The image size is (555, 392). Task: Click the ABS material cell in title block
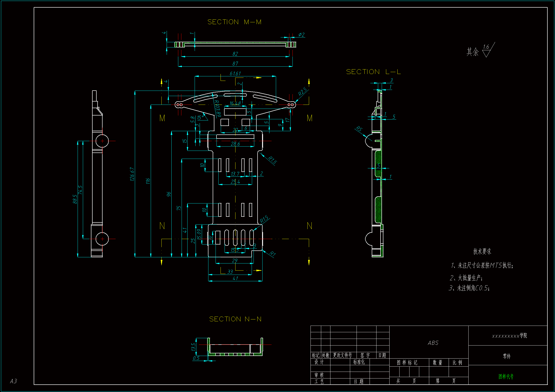point(433,343)
